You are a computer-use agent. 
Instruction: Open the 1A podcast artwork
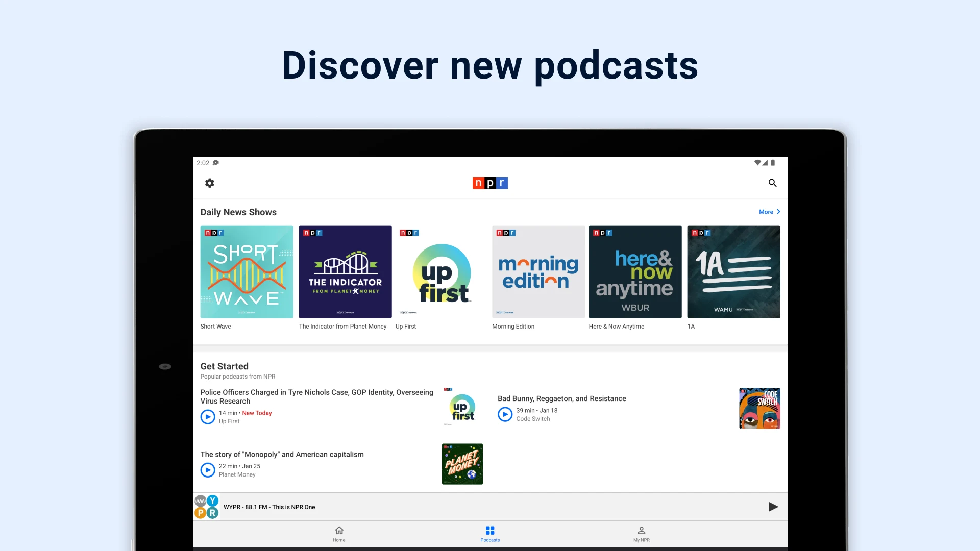click(x=733, y=272)
